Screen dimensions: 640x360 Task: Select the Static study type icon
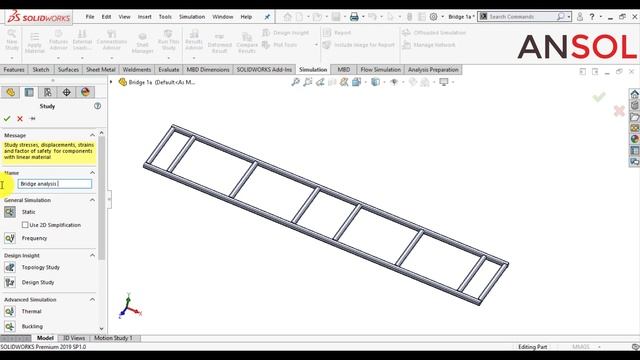point(10,212)
